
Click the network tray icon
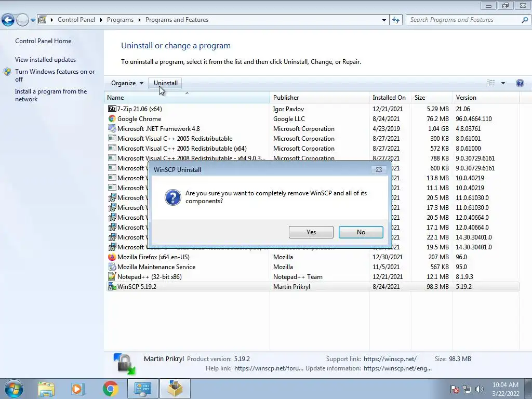click(467, 389)
